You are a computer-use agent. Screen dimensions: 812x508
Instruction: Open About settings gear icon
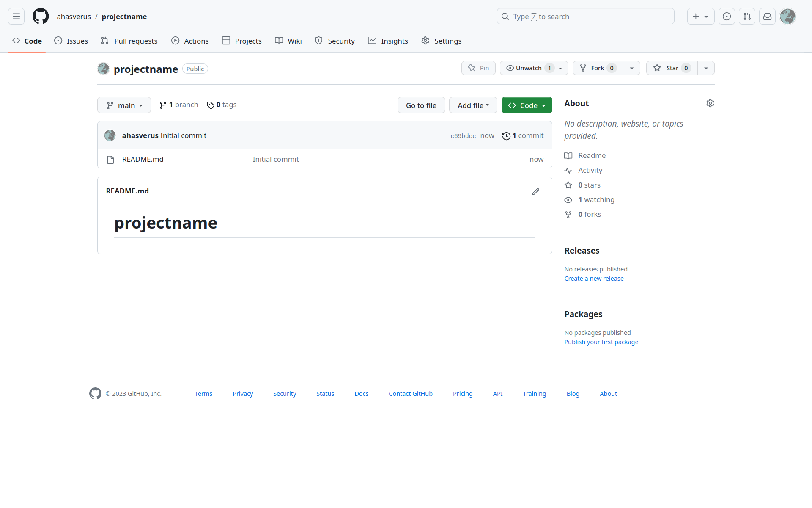pos(710,103)
